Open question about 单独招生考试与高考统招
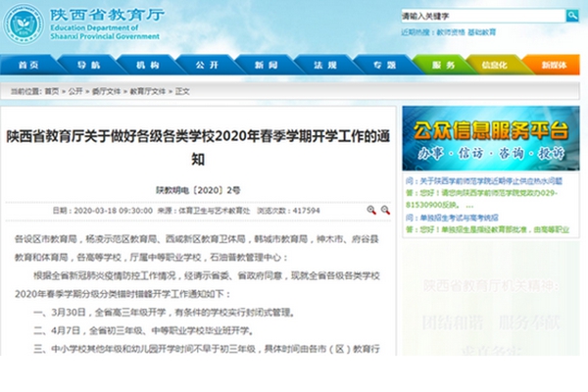Image resolution: width=588 pixels, height=392 pixels. (x=452, y=218)
